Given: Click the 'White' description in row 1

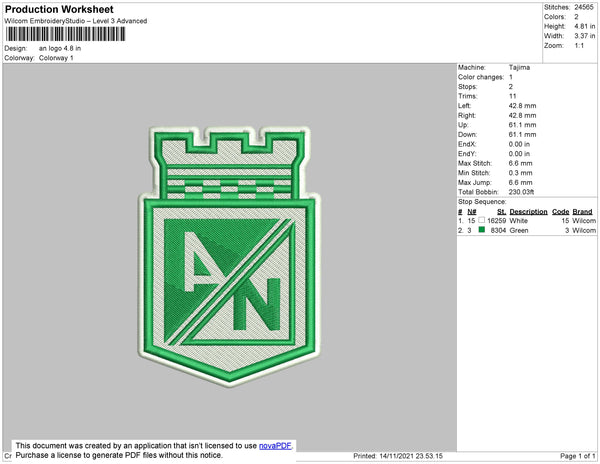Looking at the screenshot, I should coord(518,221).
